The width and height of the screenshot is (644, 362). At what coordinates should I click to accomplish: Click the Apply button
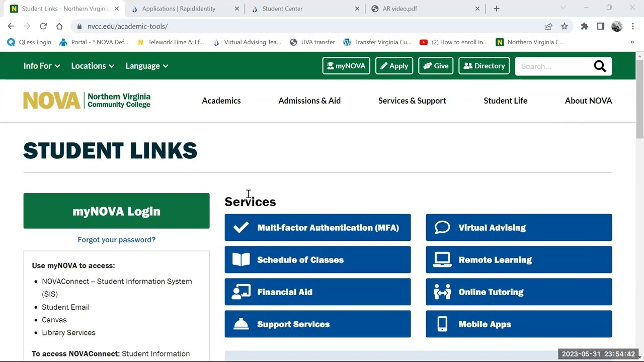pos(394,66)
